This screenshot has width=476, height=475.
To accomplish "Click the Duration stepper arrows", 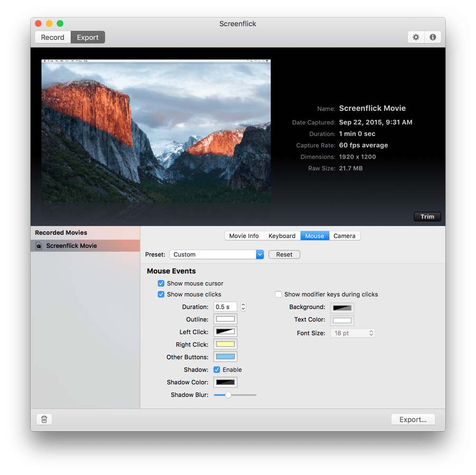I will pyautogui.click(x=243, y=307).
